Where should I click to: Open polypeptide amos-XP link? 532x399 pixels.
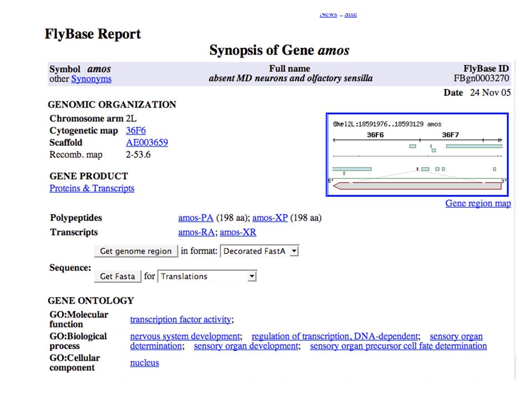click(x=270, y=218)
